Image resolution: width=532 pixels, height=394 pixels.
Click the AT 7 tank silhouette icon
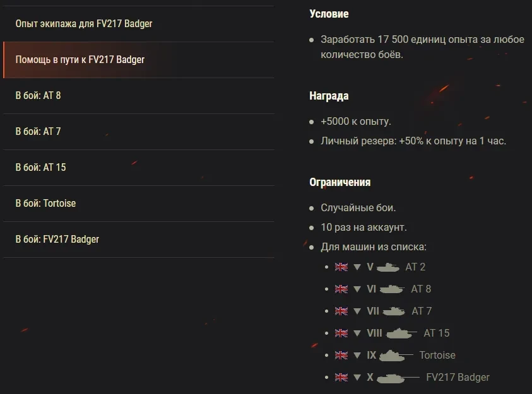coord(394,311)
